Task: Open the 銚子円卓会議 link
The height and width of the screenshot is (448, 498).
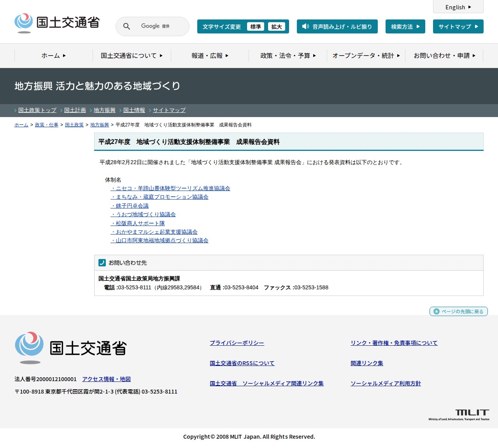Action: pyautogui.click(x=130, y=206)
